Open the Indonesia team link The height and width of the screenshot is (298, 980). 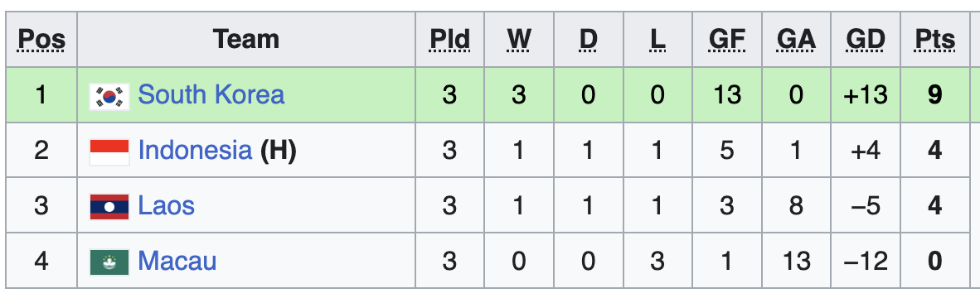pos(195,151)
